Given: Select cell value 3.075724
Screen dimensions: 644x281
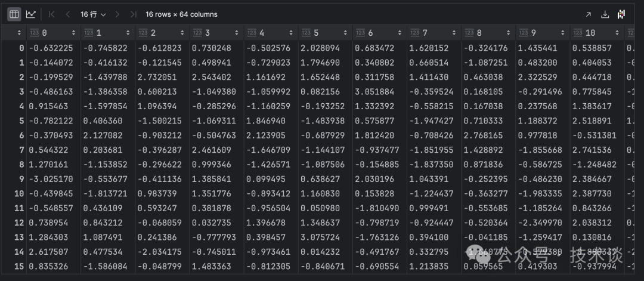Looking at the screenshot, I should [x=320, y=237].
